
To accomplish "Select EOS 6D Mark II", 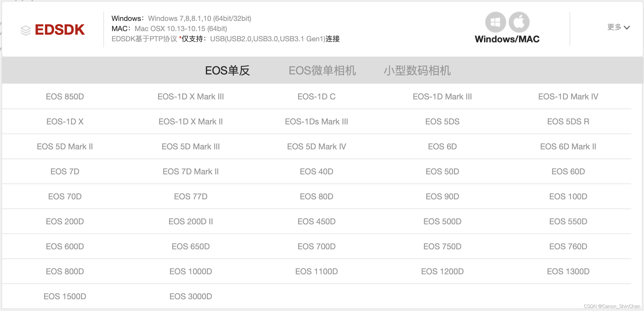I will pos(568,147).
